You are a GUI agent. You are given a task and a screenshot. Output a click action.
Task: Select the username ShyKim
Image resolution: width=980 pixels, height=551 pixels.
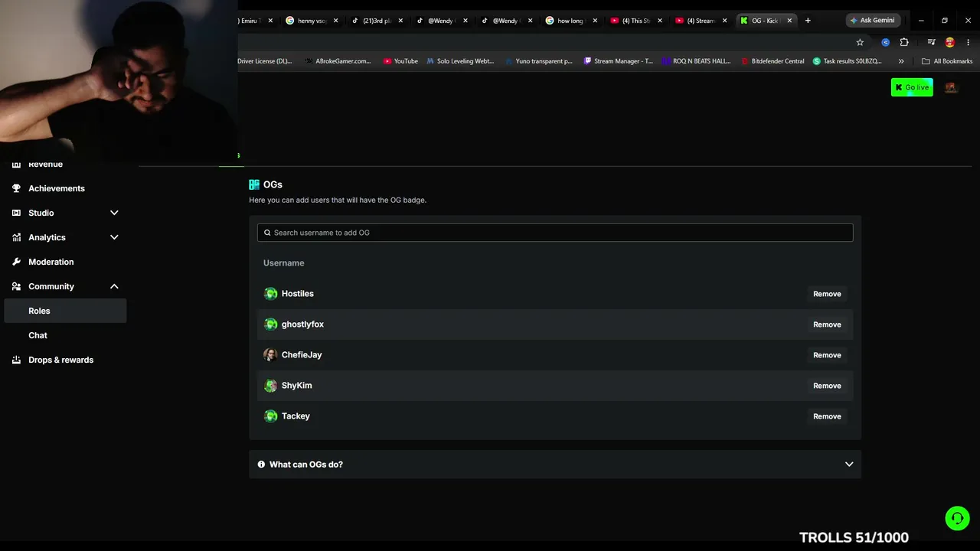[x=296, y=386]
